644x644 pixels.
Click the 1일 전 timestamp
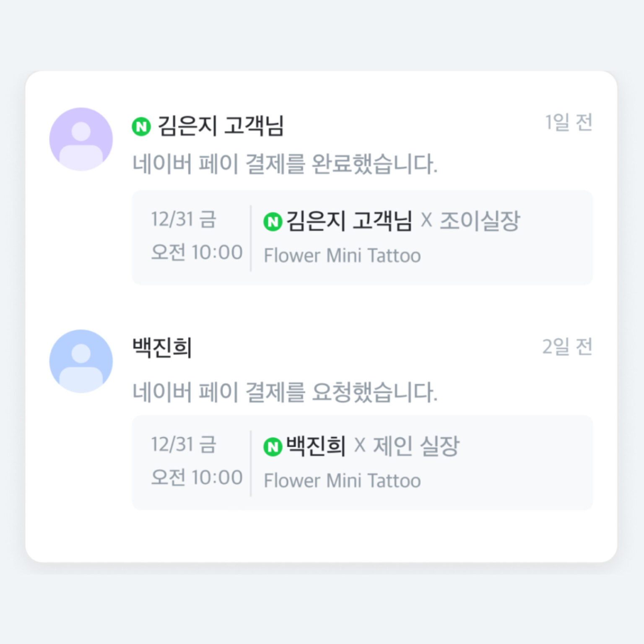[x=568, y=122]
